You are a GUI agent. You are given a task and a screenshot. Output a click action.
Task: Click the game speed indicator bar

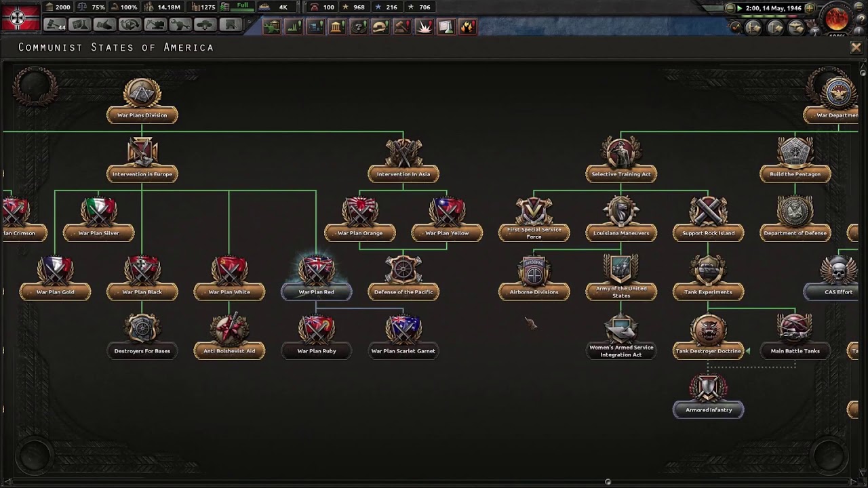[x=769, y=17]
